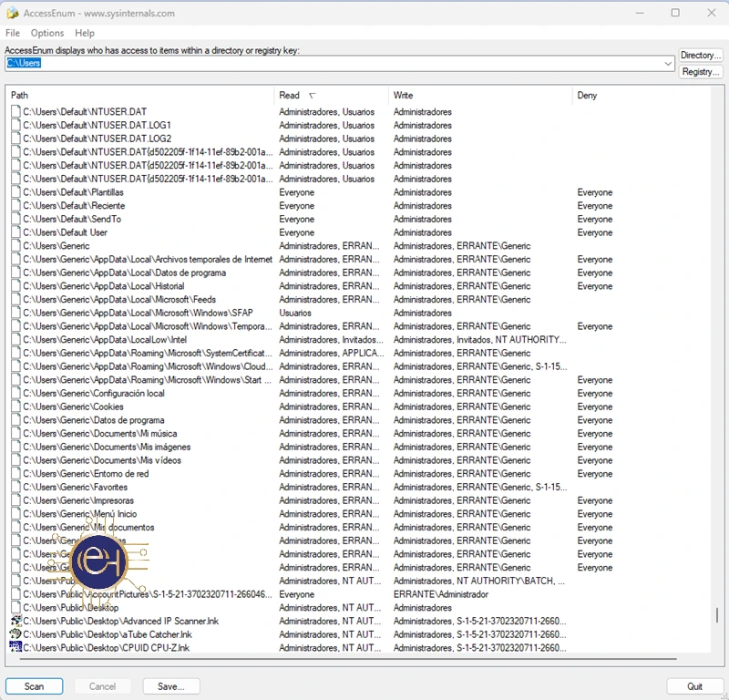
Task: Select Windows\Cloud... roaming path row
Action: pyautogui.click(x=148, y=366)
